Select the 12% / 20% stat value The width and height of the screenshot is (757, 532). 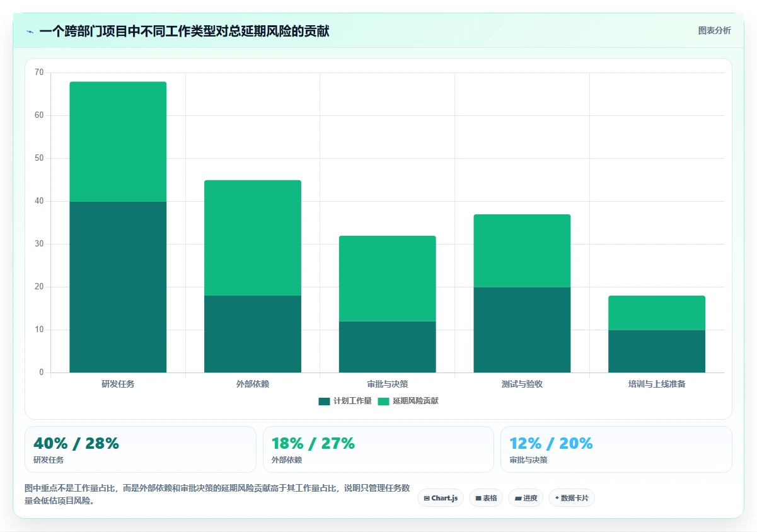pyautogui.click(x=552, y=444)
